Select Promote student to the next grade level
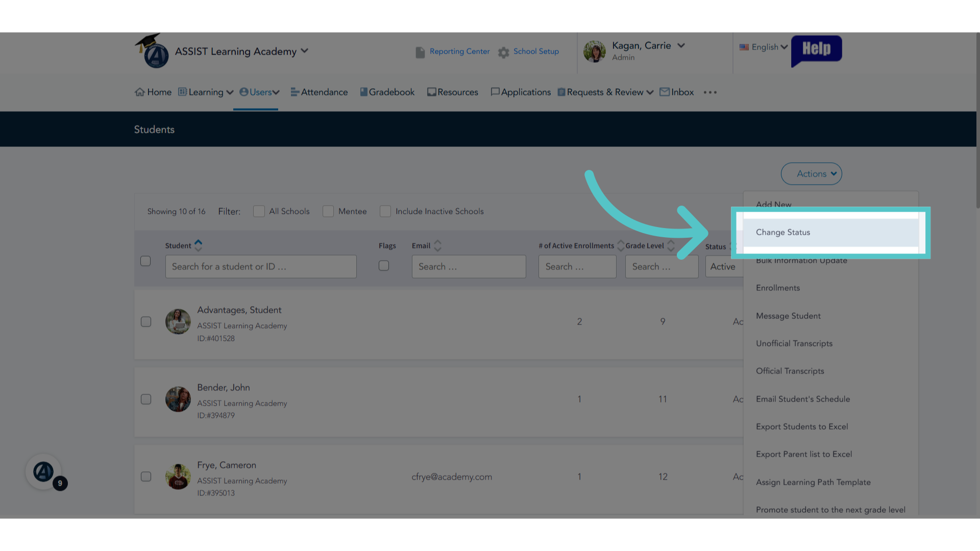 pyautogui.click(x=831, y=510)
